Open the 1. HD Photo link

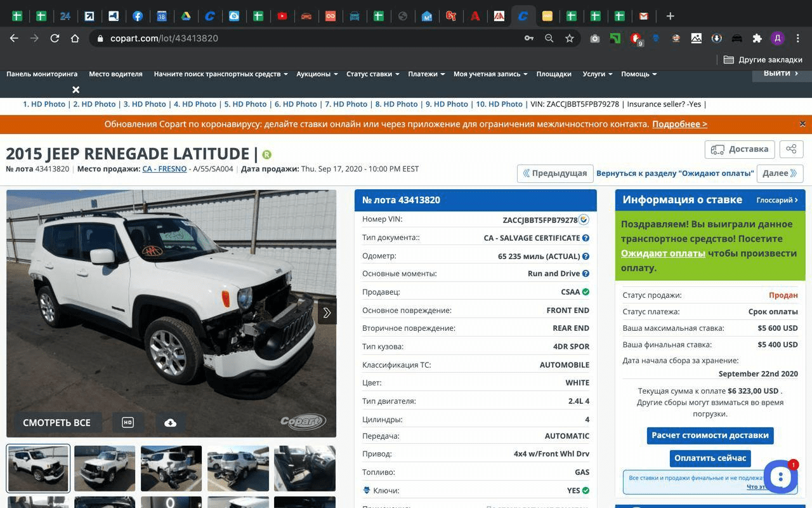point(44,104)
